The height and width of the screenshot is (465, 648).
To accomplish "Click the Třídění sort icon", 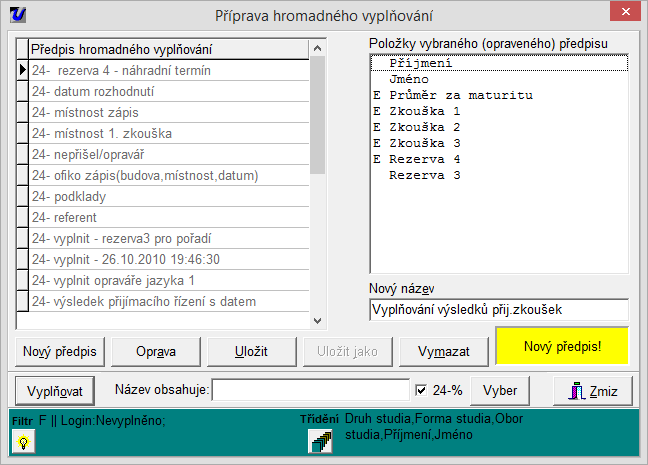I will pos(319,442).
